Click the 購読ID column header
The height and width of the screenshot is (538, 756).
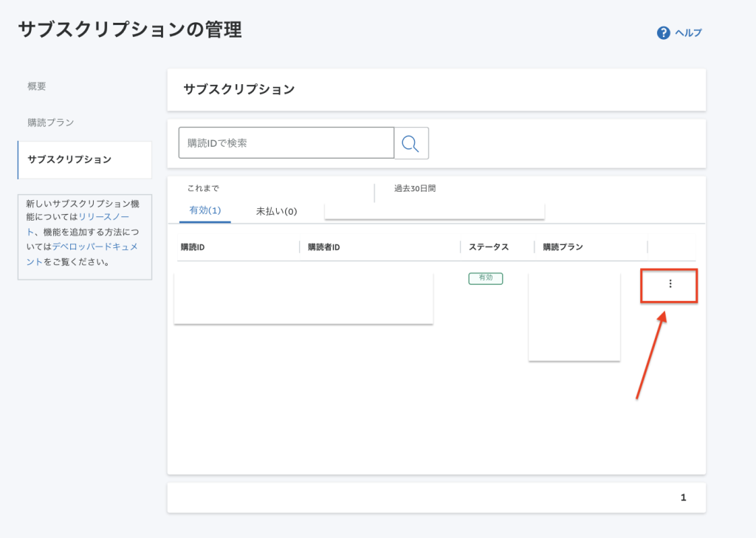tap(193, 246)
